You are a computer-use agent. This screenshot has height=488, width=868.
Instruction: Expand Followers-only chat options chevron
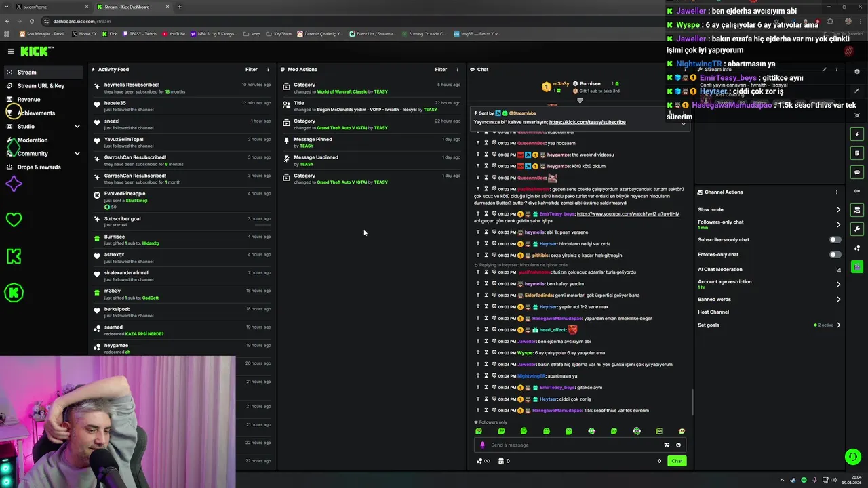click(838, 224)
